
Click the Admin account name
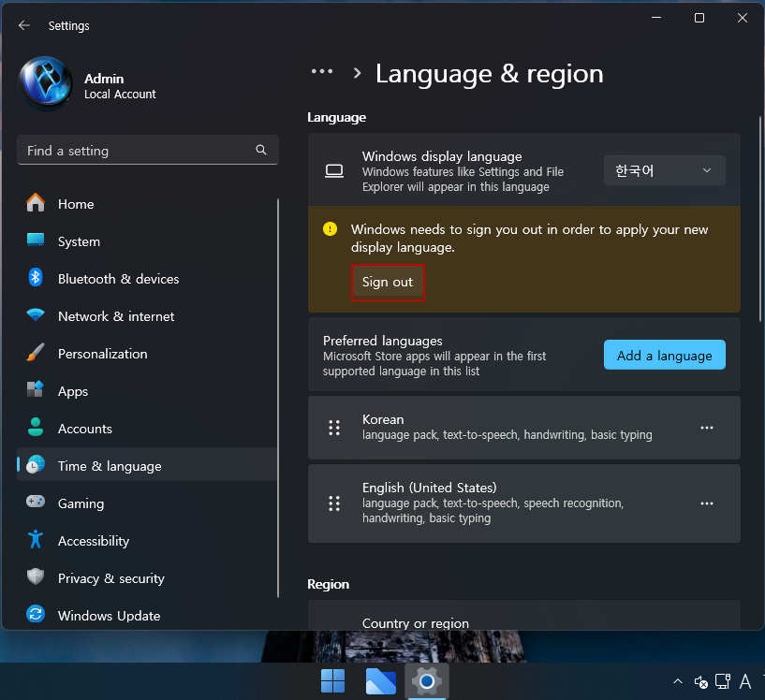tap(104, 79)
